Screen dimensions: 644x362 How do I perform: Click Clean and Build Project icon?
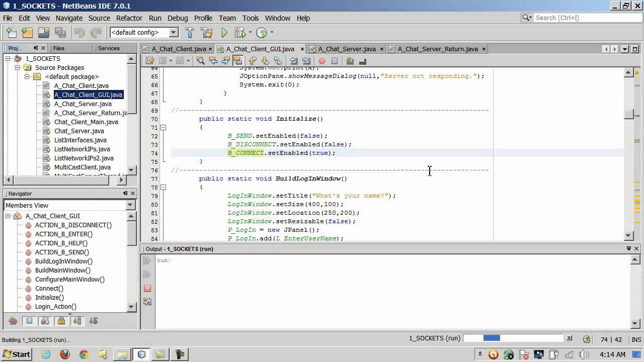206,33
